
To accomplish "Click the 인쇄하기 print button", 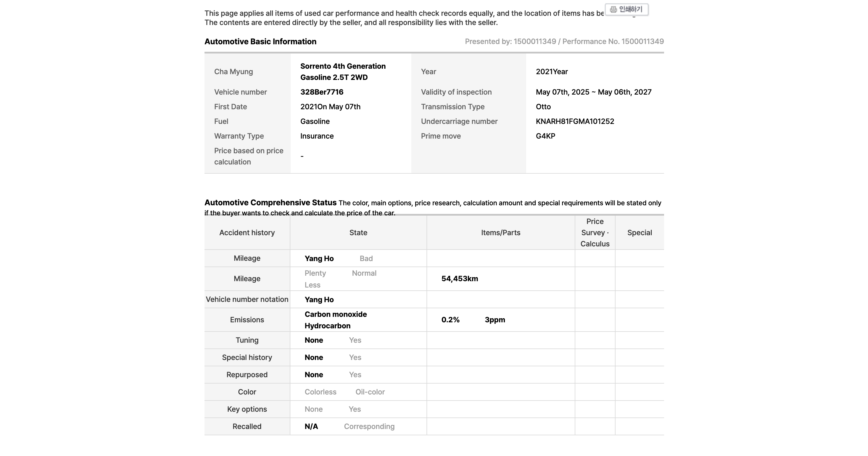I will pos(627,9).
